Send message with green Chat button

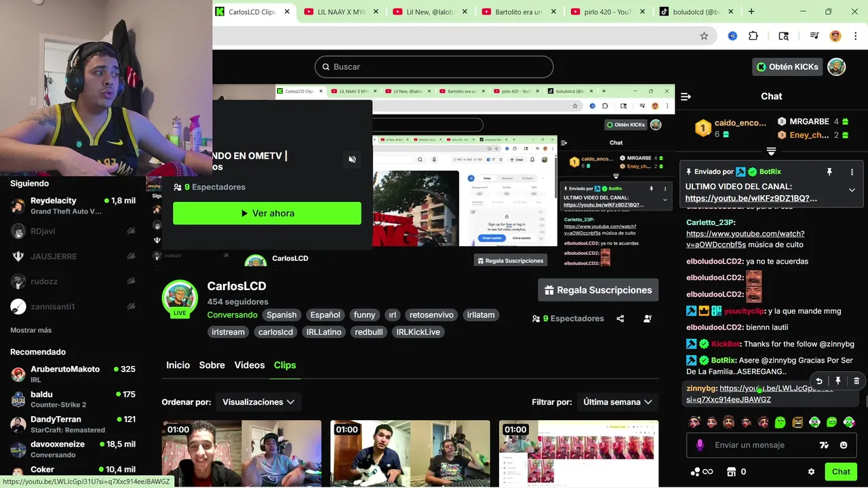(841, 472)
